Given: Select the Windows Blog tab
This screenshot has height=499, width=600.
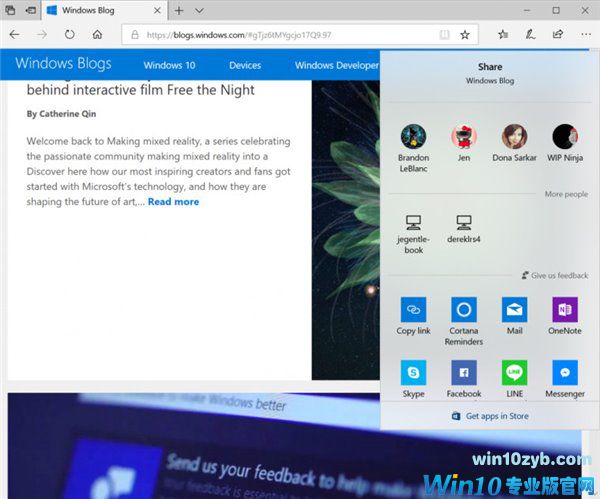Looking at the screenshot, I should click(104, 10).
